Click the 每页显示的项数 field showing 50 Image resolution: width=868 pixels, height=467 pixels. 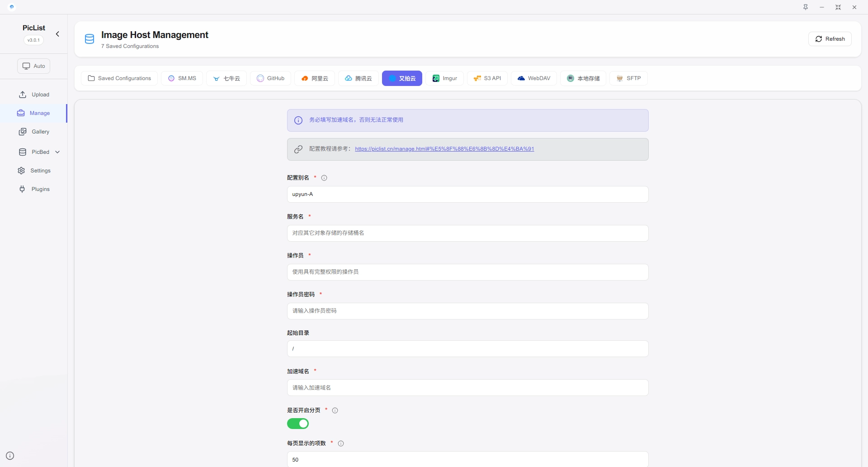tap(467, 459)
